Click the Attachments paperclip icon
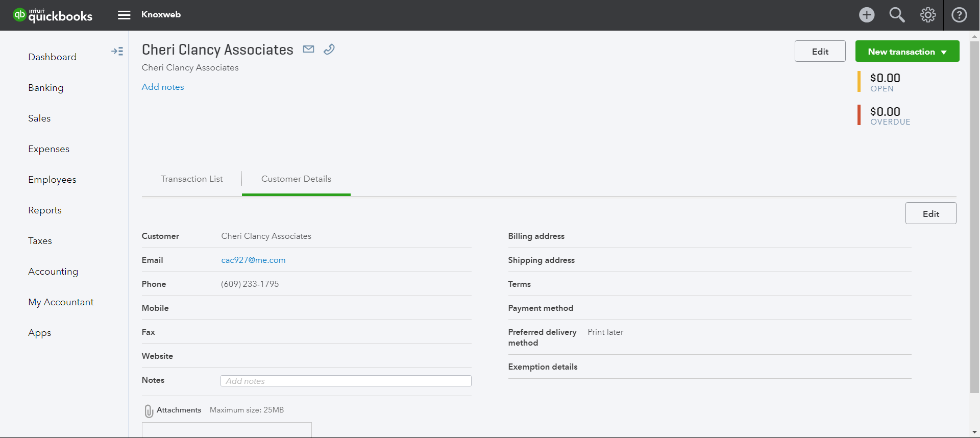This screenshot has width=980, height=438. (x=149, y=411)
